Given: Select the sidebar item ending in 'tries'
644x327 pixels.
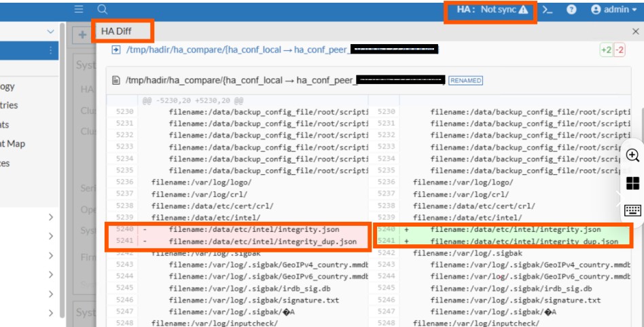Looking at the screenshot, I should 9,105.
